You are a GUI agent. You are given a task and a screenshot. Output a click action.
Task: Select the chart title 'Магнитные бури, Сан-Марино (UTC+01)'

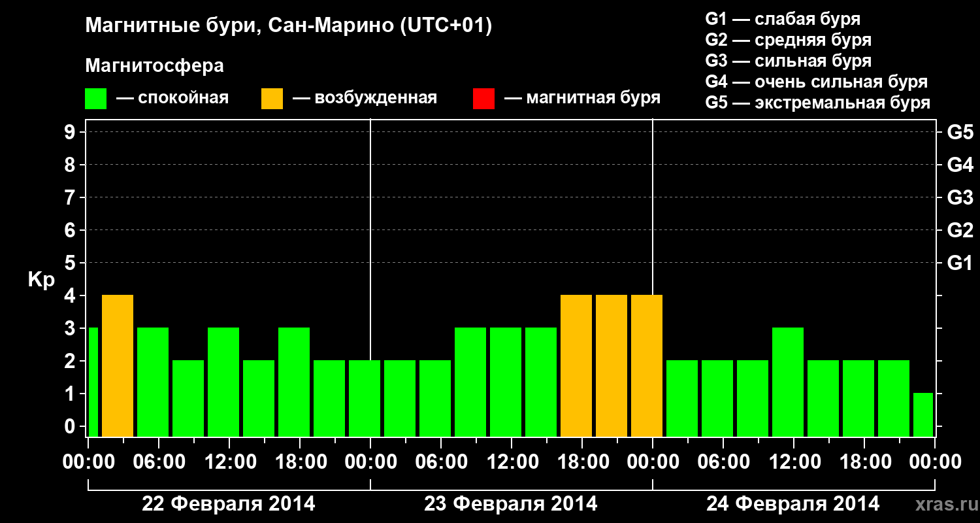[288, 26]
